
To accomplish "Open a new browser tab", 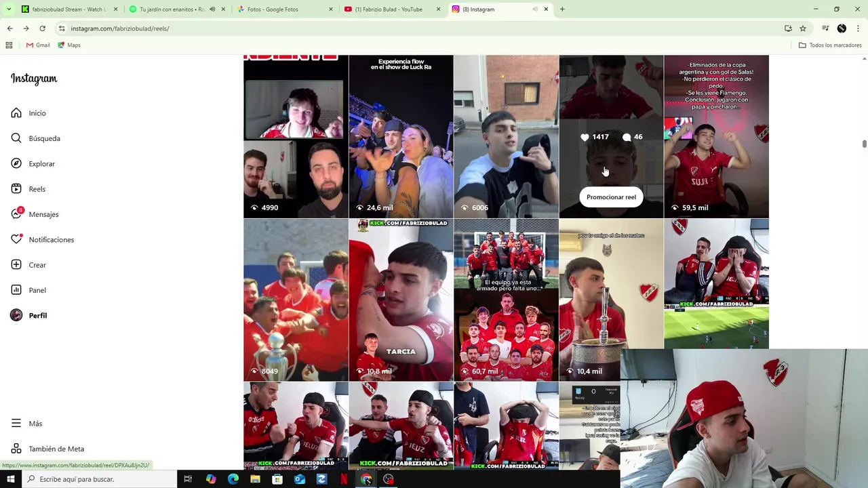I will click(x=562, y=9).
